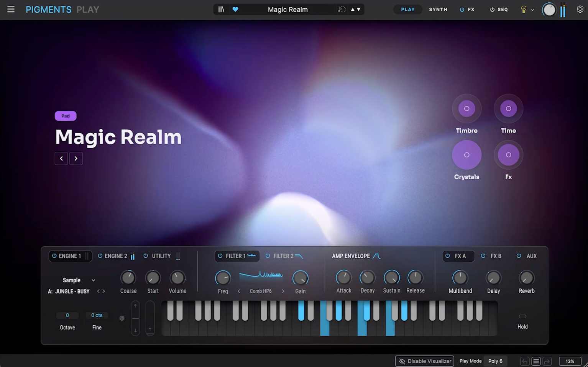588x367 pixels.
Task: Click the master volume knob
Action: click(x=549, y=10)
